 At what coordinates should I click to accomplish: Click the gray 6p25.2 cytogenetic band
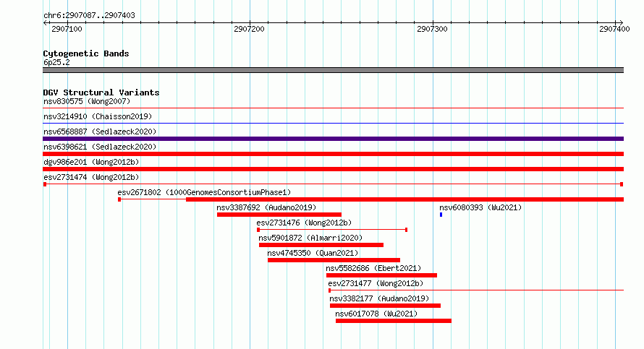pyautogui.click(x=333, y=70)
